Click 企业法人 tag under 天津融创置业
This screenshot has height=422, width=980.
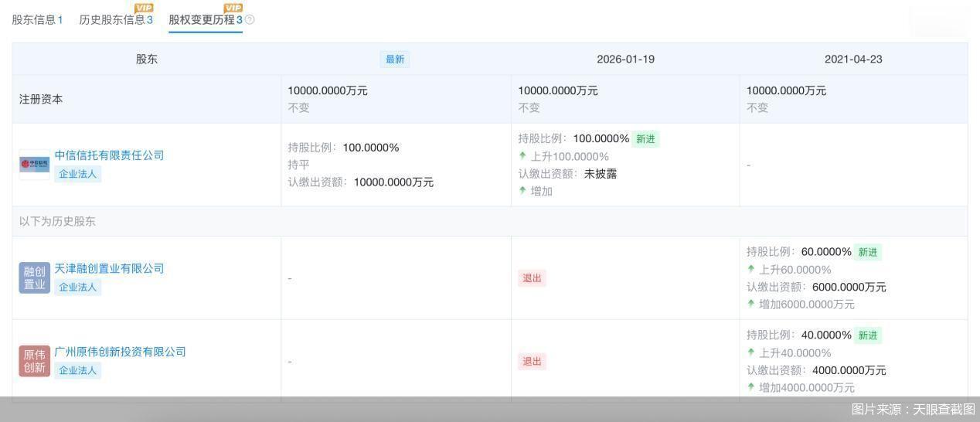point(78,288)
